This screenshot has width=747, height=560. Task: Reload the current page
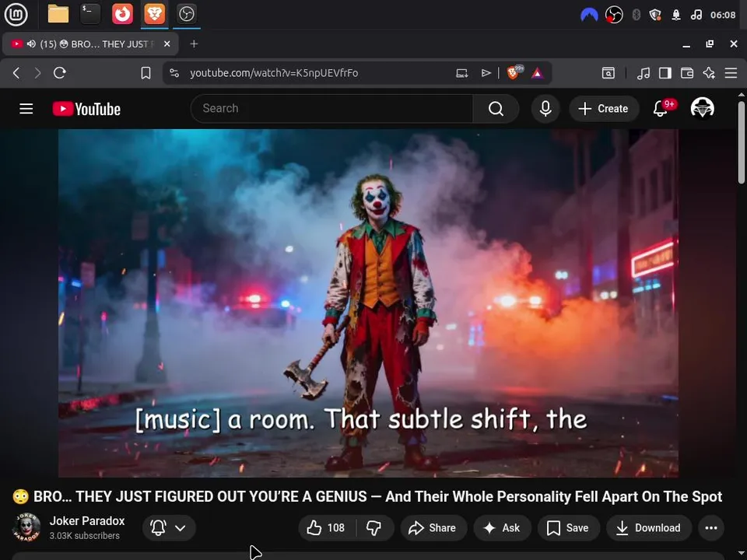pos(60,73)
